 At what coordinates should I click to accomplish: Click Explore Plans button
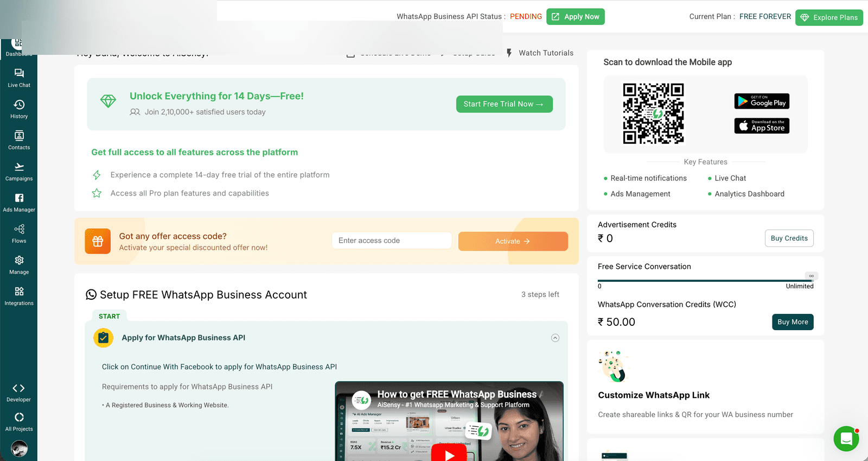point(829,17)
